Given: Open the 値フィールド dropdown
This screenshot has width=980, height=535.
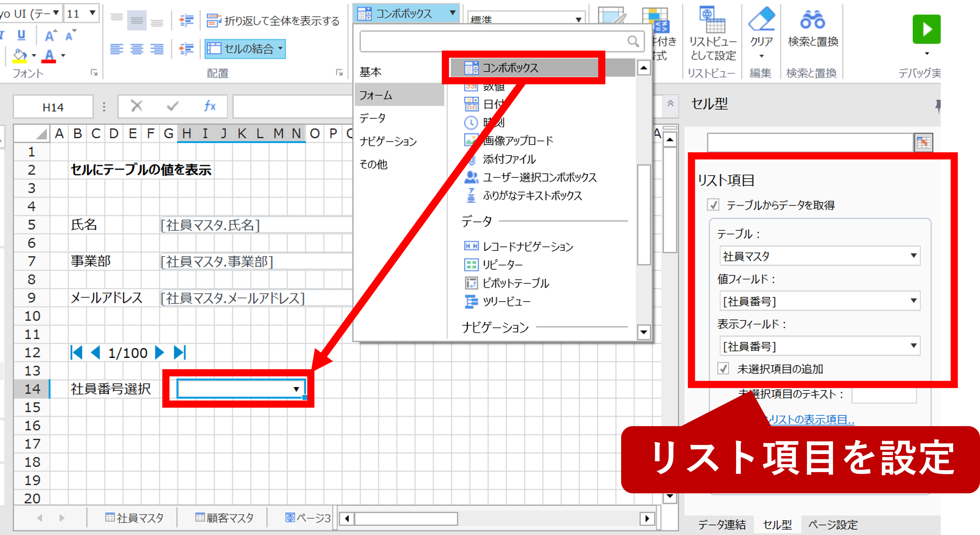Looking at the screenshot, I should click(x=913, y=301).
